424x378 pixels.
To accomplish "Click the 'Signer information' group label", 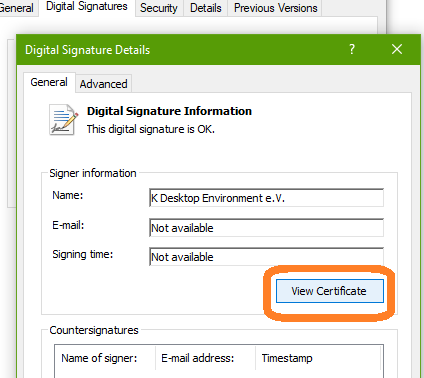I will [x=93, y=173].
